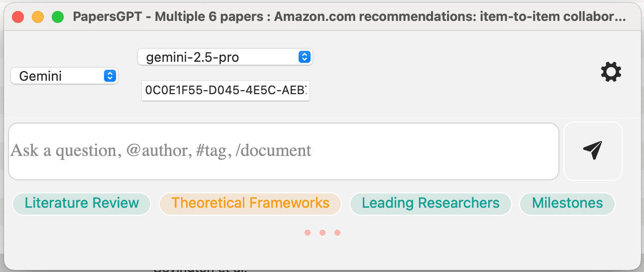The height and width of the screenshot is (272, 644).
Task: Pick the Leading Researchers prompt chip
Action: coord(430,203)
